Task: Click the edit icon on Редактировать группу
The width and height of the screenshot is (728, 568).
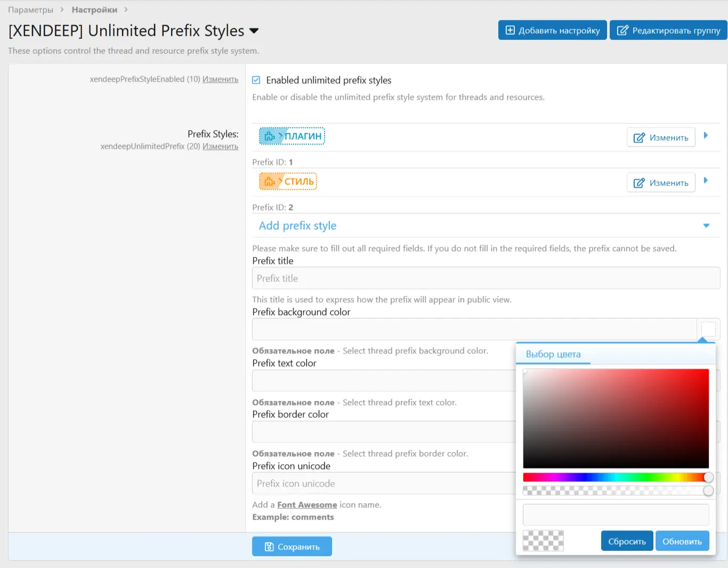Action: click(x=622, y=30)
